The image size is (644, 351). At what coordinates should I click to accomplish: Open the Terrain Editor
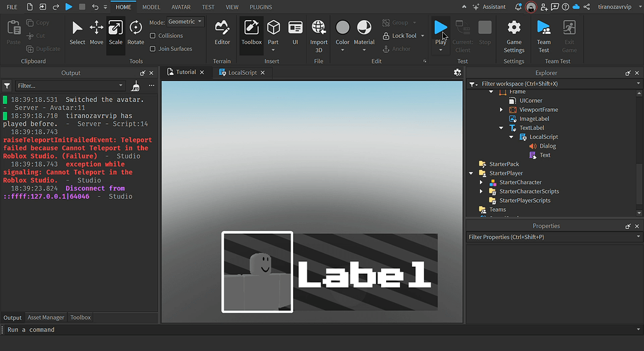[x=222, y=32]
